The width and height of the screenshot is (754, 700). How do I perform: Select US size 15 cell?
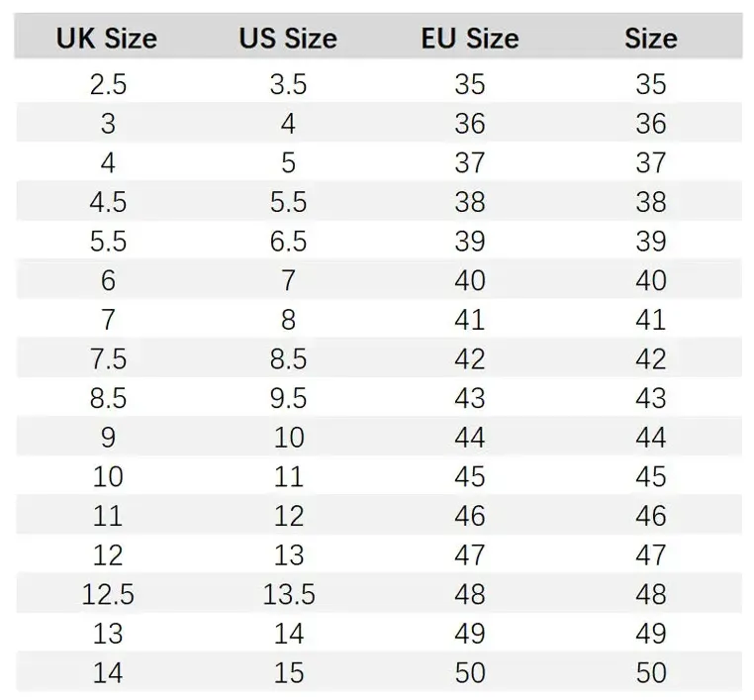coord(289,673)
